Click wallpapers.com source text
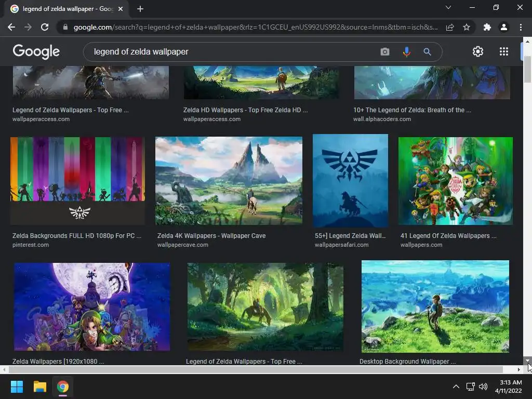 (421, 245)
